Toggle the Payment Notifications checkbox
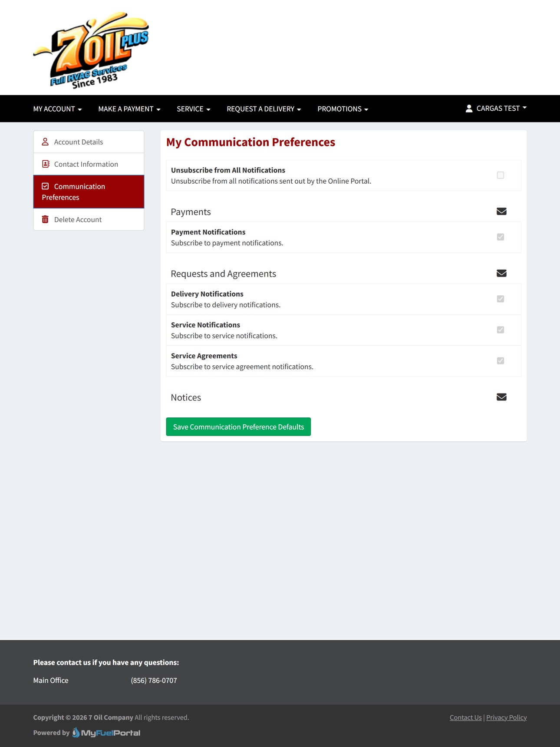The height and width of the screenshot is (747, 560). point(501,237)
